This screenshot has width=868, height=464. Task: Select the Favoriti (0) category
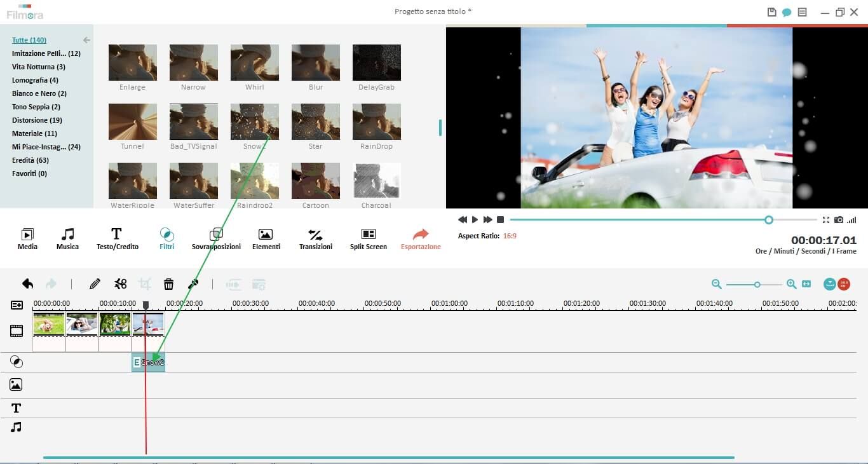30,174
